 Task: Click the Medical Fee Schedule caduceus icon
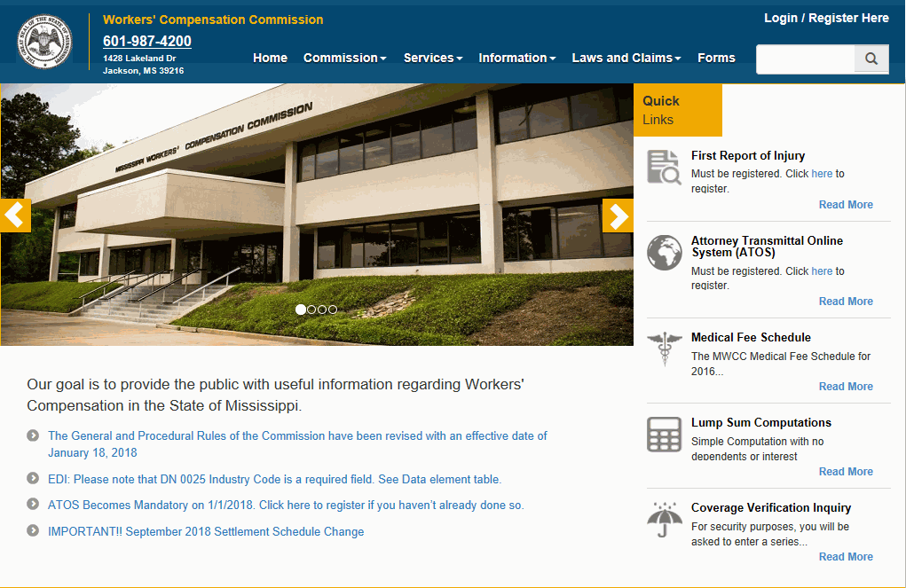tap(665, 349)
